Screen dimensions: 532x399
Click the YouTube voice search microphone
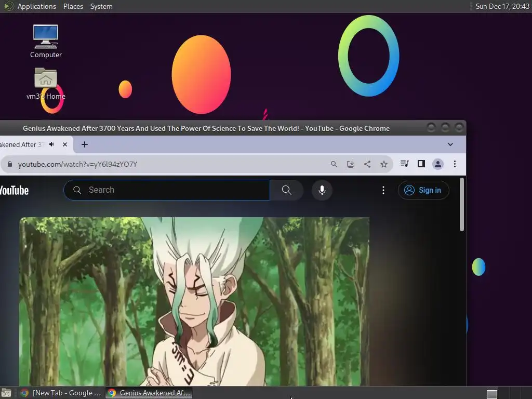point(322,190)
